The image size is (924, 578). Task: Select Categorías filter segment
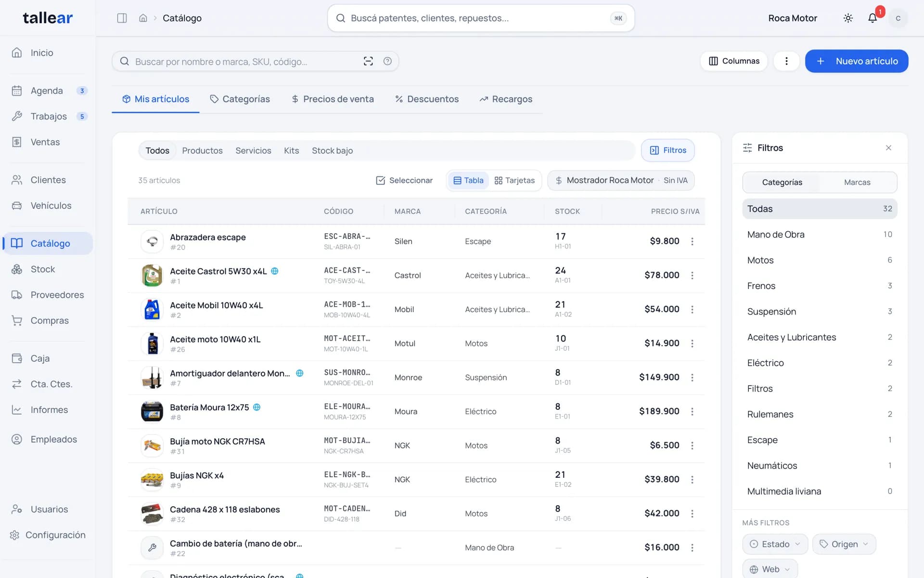pos(782,182)
